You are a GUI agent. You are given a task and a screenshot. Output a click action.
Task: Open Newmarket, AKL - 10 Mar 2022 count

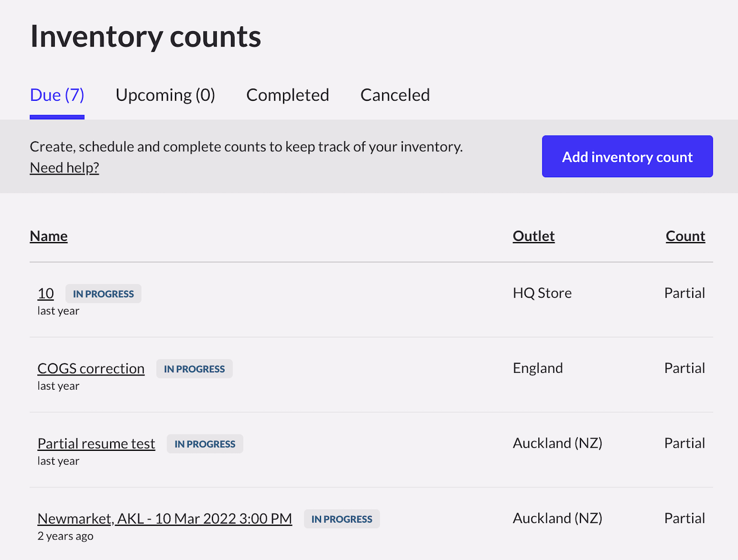coord(164,518)
